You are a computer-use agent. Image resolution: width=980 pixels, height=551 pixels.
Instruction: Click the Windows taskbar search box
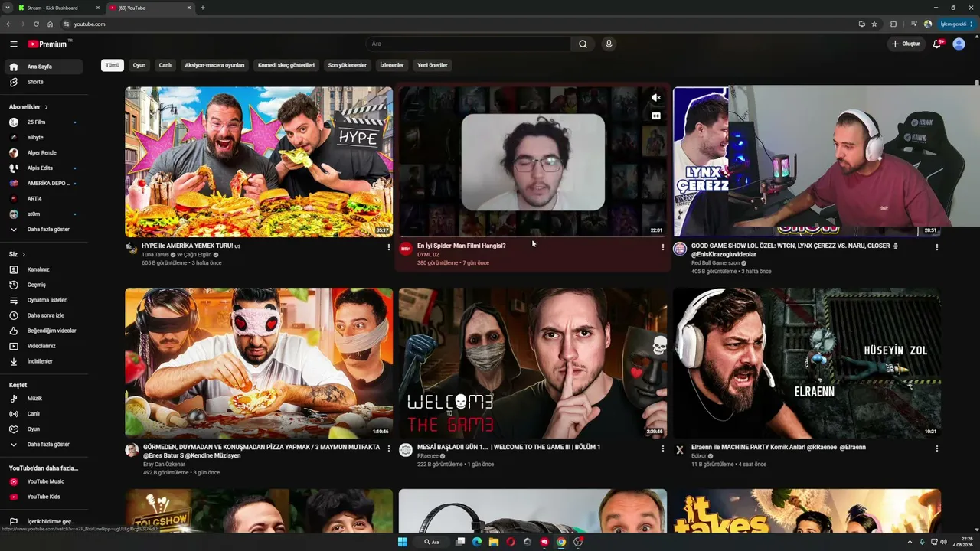[x=433, y=542]
